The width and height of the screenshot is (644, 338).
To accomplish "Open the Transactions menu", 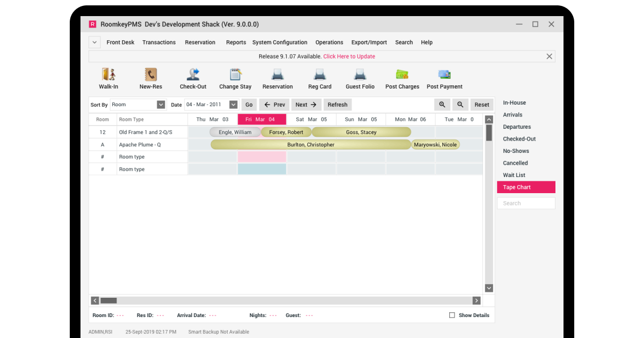I will pyautogui.click(x=159, y=42).
